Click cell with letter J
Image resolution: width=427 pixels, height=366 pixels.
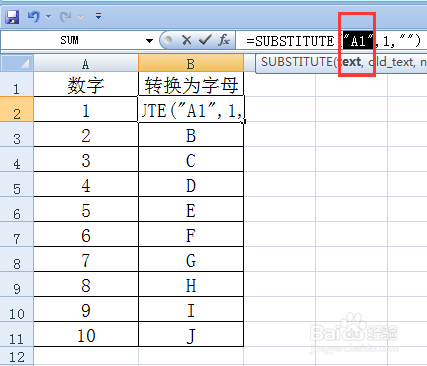click(191, 334)
